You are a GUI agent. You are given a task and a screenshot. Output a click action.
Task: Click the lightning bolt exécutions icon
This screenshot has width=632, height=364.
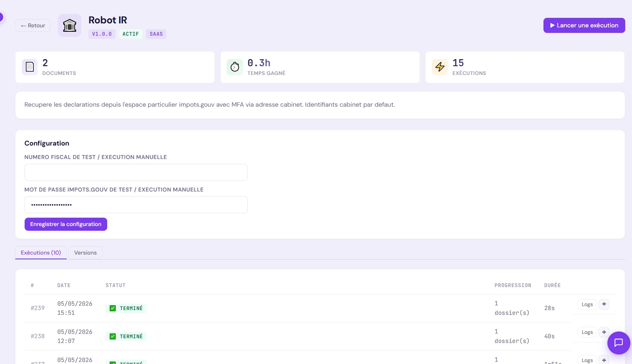[x=440, y=67]
